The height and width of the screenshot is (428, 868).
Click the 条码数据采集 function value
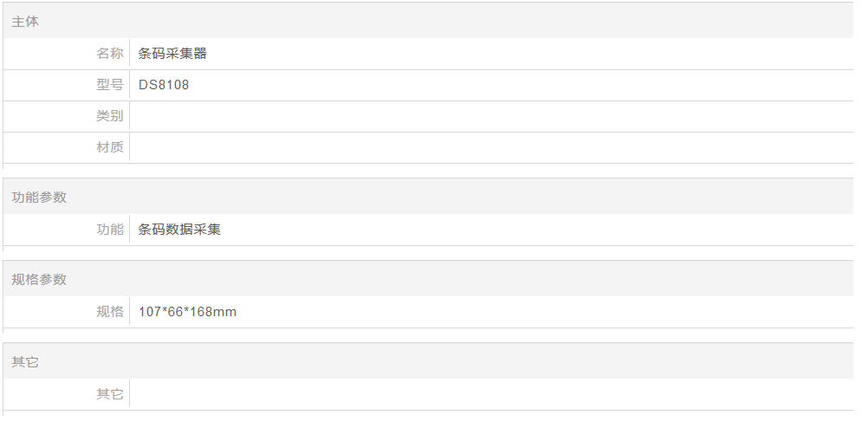tap(179, 230)
